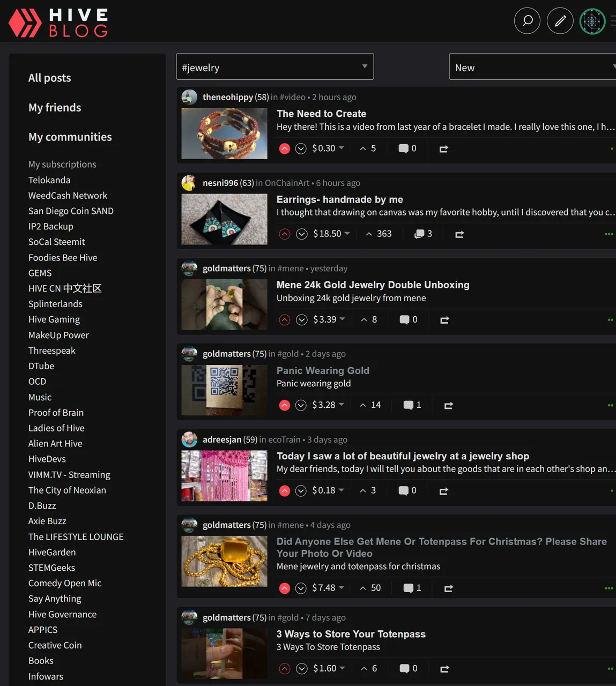
Task: Open the bracelet post thumbnail
Action: pyautogui.click(x=224, y=133)
